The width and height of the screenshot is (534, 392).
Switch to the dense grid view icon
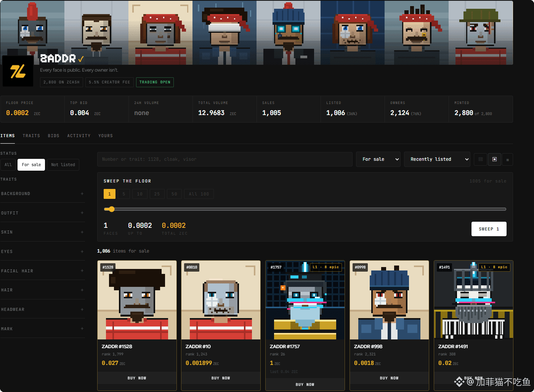click(x=480, y=159)
